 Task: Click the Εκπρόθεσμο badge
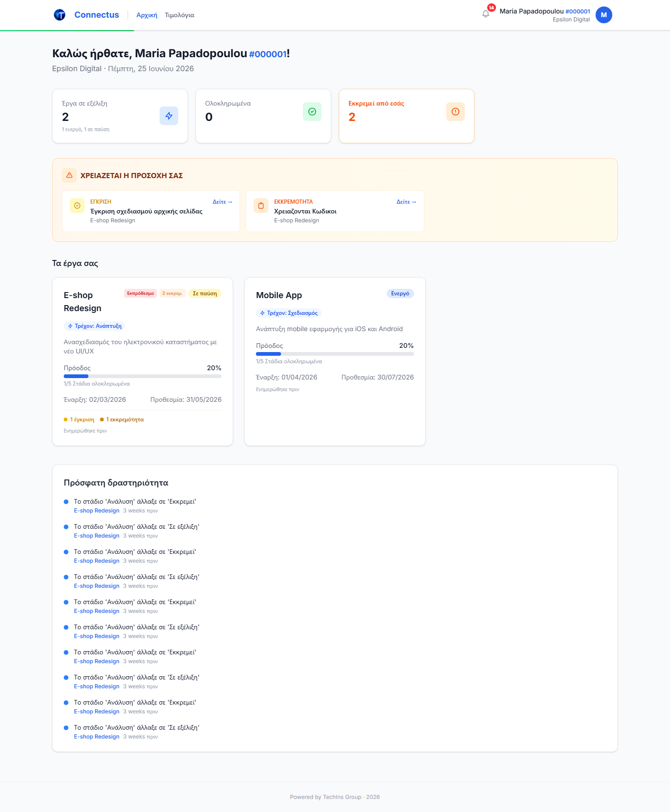[141, 293]
